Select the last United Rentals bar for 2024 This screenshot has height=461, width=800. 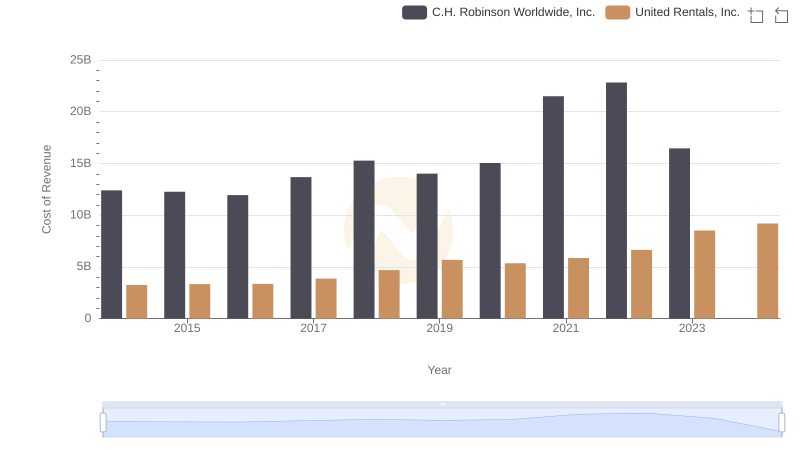click(767, 271)
